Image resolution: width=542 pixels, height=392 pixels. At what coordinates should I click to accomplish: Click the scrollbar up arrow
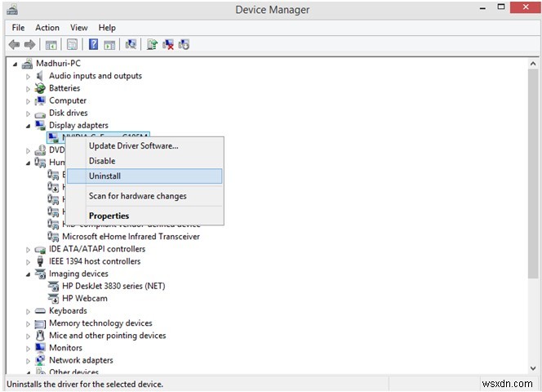[533, 64]
